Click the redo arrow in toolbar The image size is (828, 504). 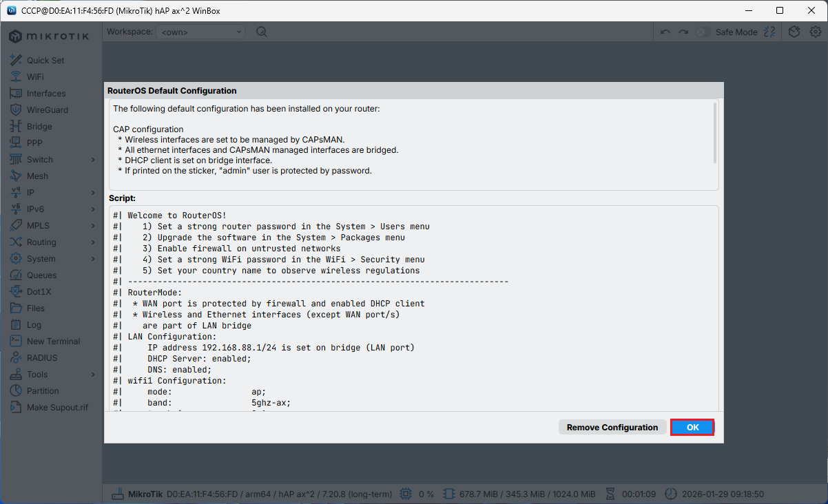pyautogui.click(x=683, y=32)
